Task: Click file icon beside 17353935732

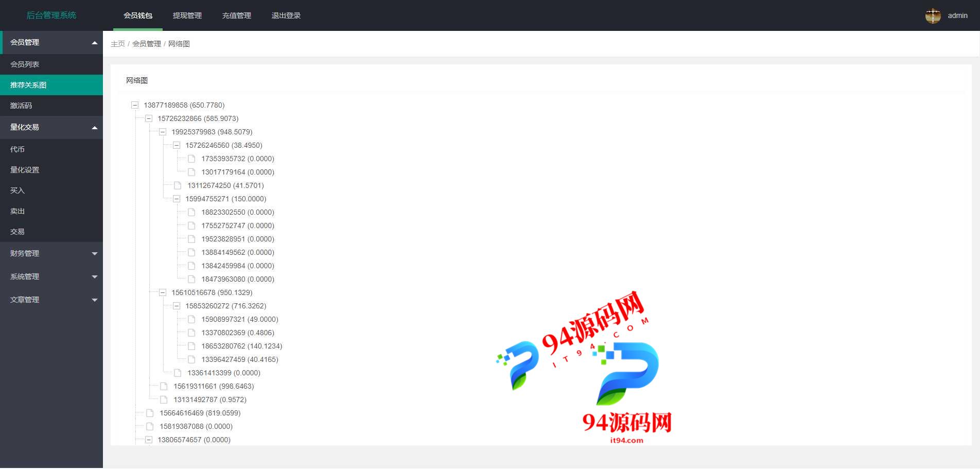Action: click(x=191, y=159)
